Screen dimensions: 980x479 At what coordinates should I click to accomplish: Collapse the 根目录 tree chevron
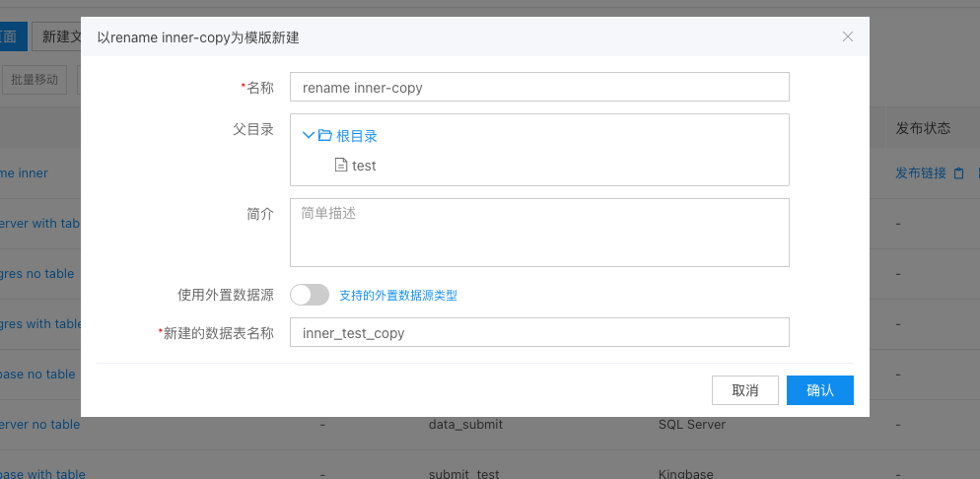tap(309, 135)
